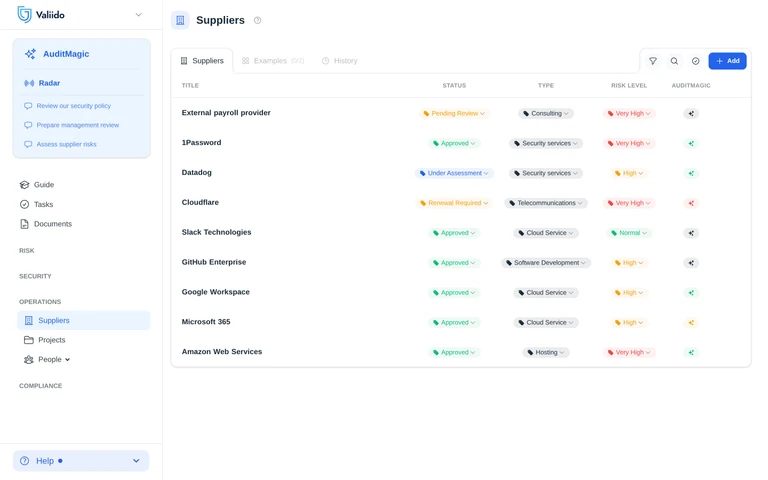Screen dimensions: 768x480
Task: Open AuditMagic from the sidebar panel
Action: pos(57,54)
